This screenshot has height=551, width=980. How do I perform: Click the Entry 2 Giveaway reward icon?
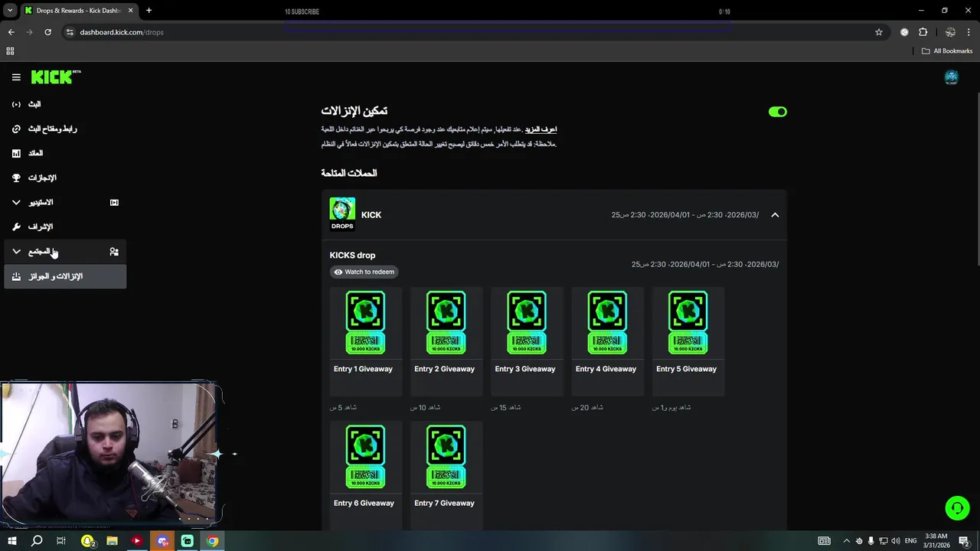446,322
